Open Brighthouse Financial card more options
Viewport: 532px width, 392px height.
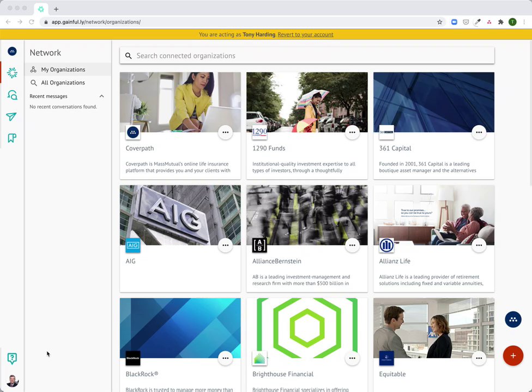pos(352,358)
